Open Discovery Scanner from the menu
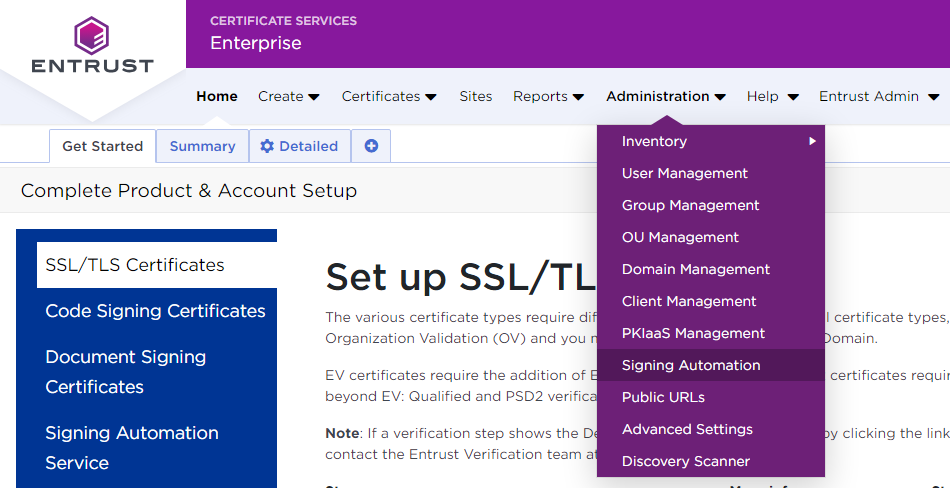This screenshot has height=488, width=950. tap(685, 461)
